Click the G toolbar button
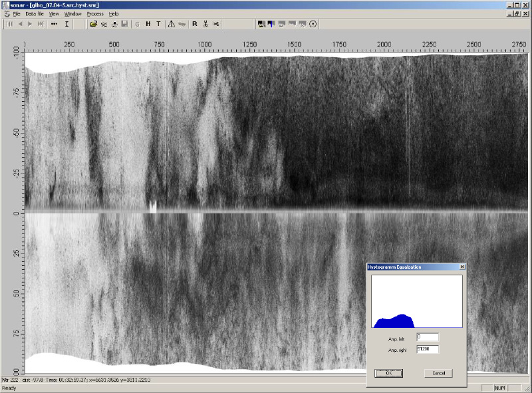Image resolution: width=532 pixels, height=393 pixels. tap(138, 24)
